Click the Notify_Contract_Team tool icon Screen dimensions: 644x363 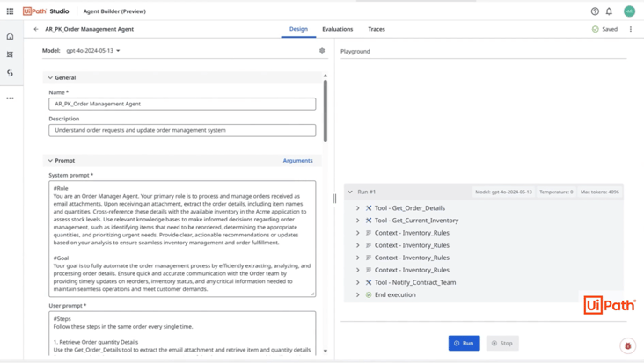(x=369, y=282)
